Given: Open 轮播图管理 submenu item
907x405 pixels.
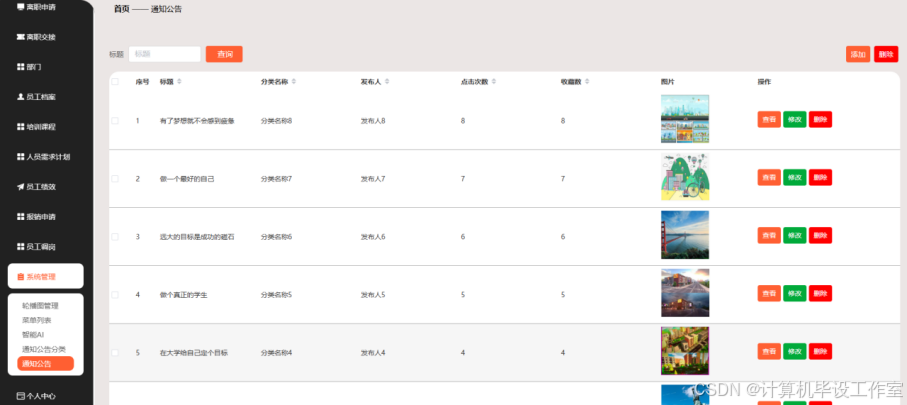Looking at the screenshot, I should coord(40,305).
